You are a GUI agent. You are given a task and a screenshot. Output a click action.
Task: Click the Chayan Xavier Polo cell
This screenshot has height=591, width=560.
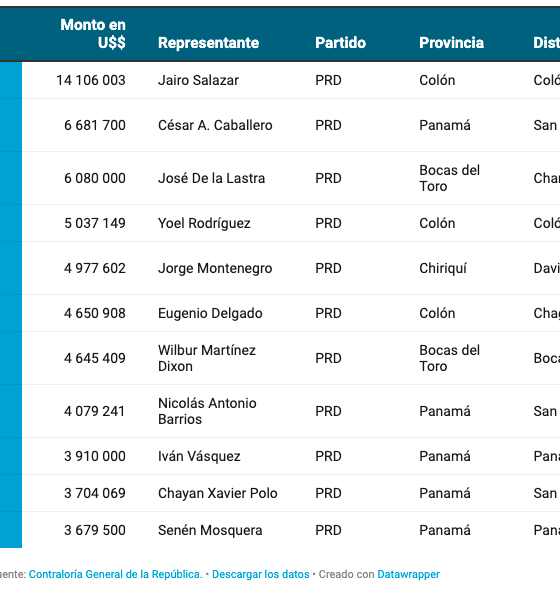click(x=217, y=493)
